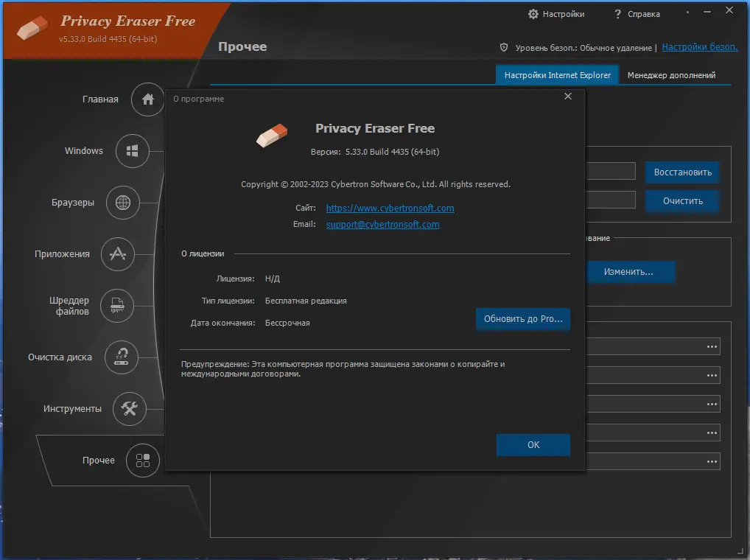This screenshot has height=560, width=750.
Task: Click the eraser logo in the header
Action: point(32,28)
